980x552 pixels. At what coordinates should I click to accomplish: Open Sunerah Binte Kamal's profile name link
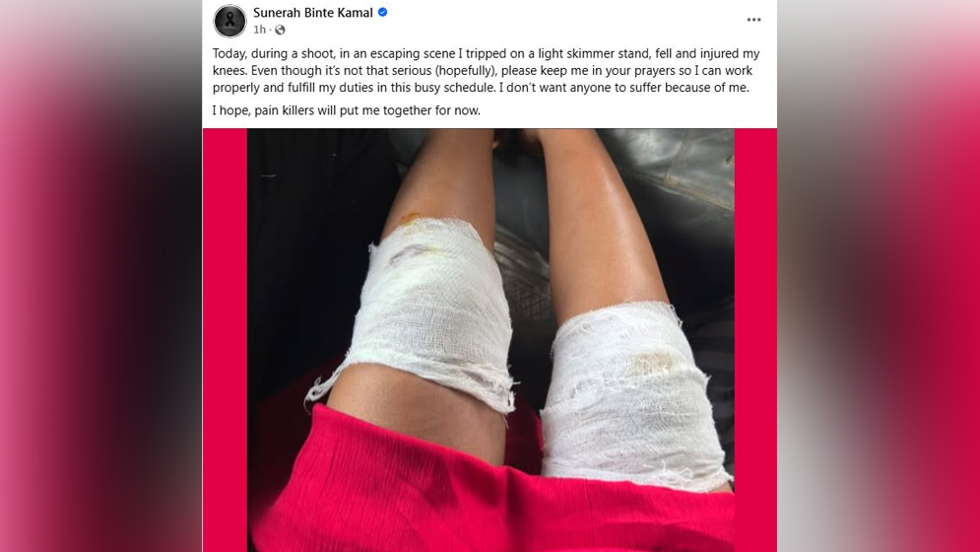(312, 13)
